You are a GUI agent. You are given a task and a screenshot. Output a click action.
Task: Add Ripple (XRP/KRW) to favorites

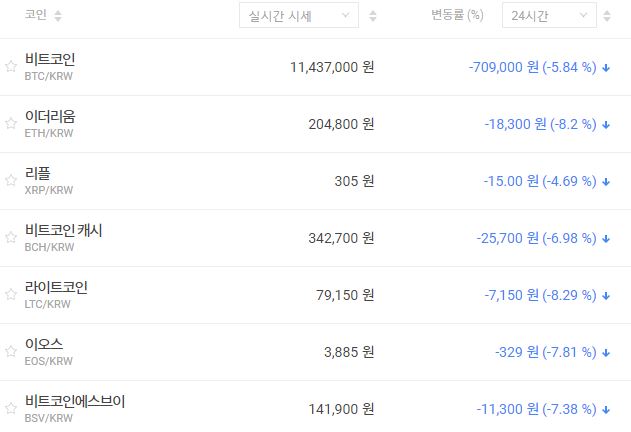point(11,181)
